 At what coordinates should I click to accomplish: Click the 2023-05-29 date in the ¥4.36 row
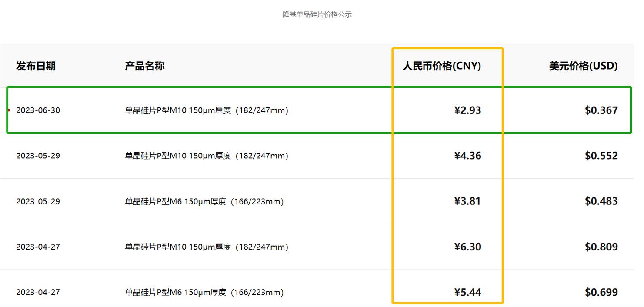[38, 156]
